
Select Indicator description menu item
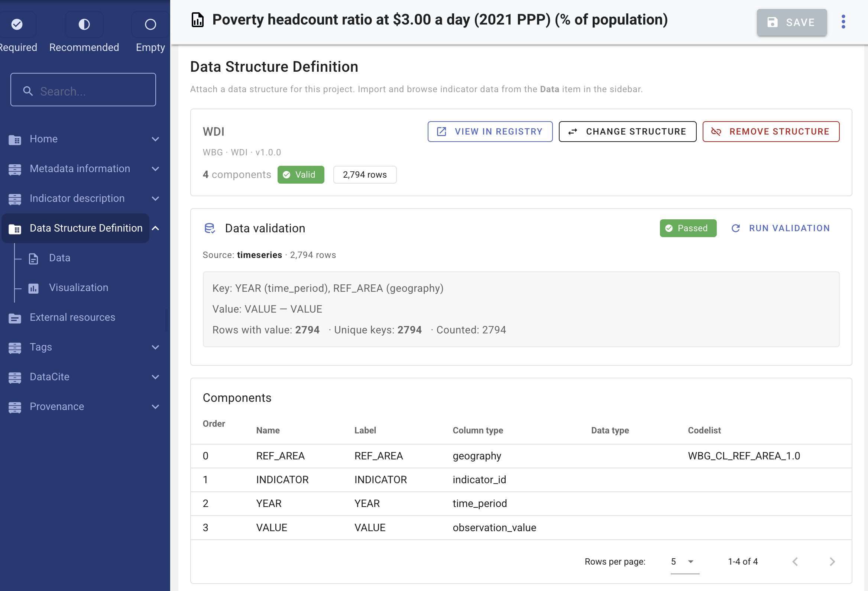click(x=77, y=198)
